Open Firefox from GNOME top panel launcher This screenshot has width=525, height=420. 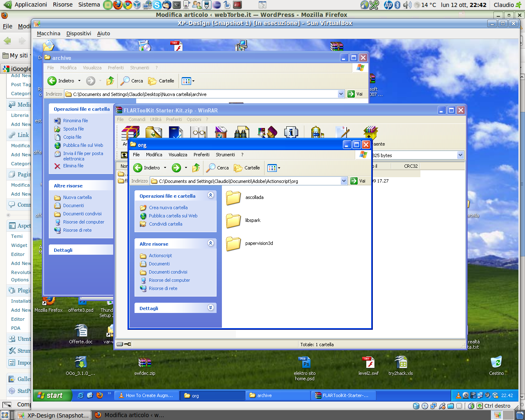pyautogui.click(x=118, y=5)
